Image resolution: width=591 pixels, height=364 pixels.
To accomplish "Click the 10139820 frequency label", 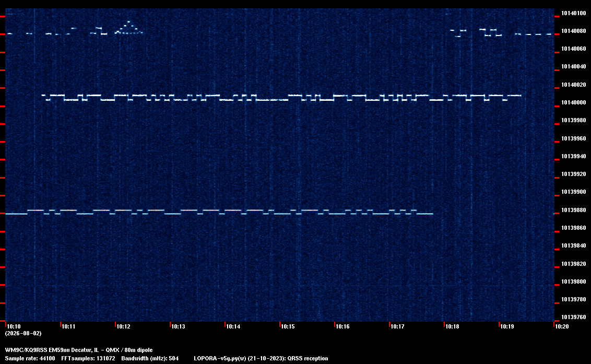I will [573, 264].
